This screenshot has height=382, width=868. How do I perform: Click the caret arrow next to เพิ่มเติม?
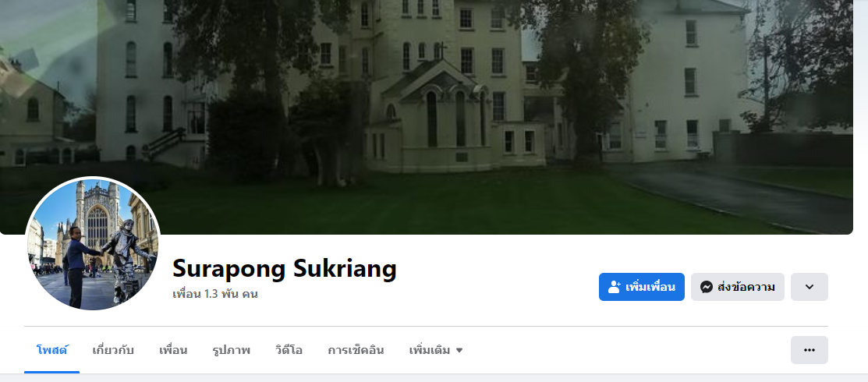click(459, 351)
